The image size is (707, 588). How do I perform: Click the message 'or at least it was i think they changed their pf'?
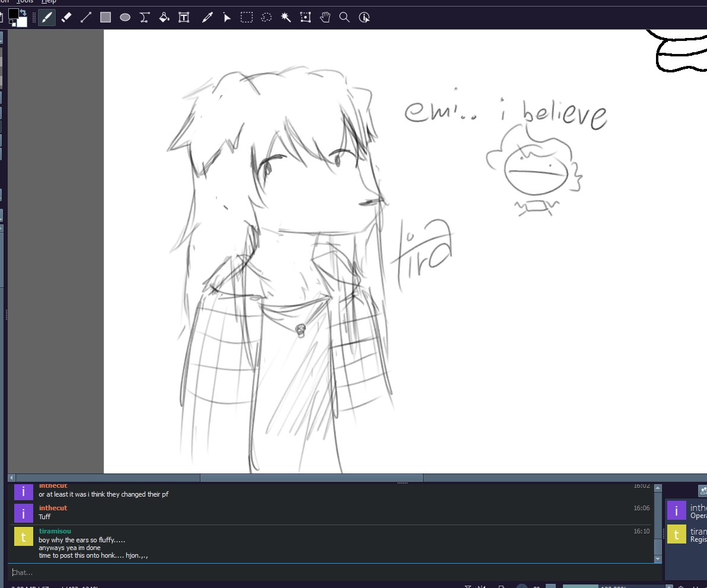click(x=103, y=494)
